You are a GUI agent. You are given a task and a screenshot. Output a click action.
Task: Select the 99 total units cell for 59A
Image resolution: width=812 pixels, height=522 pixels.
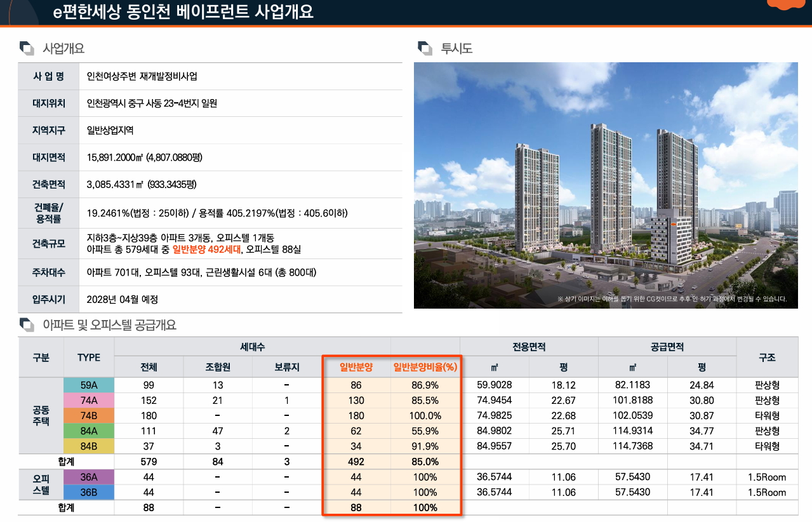click(x=149, y=385)
